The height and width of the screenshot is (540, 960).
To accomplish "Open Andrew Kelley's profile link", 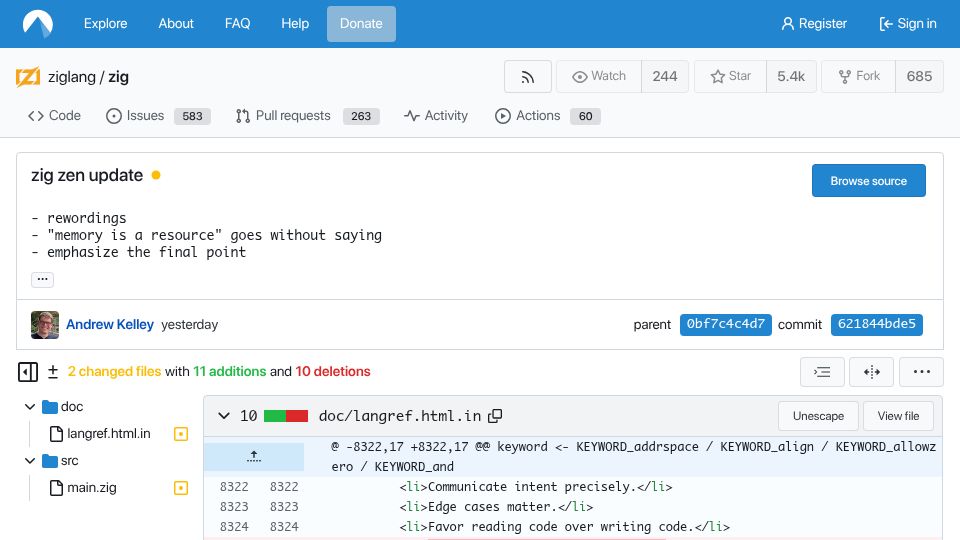I will click(110, 324).
